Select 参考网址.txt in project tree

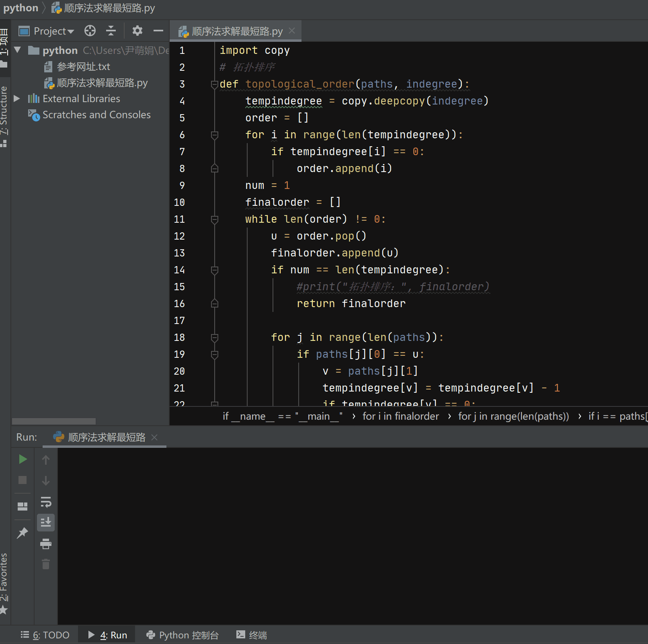(x=83, y=66)
